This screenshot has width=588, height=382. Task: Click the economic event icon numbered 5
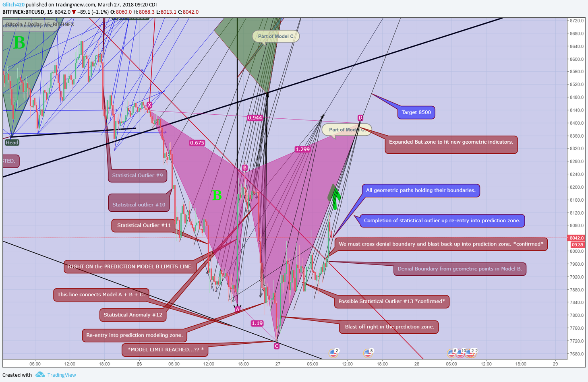[x=452, y=353]
